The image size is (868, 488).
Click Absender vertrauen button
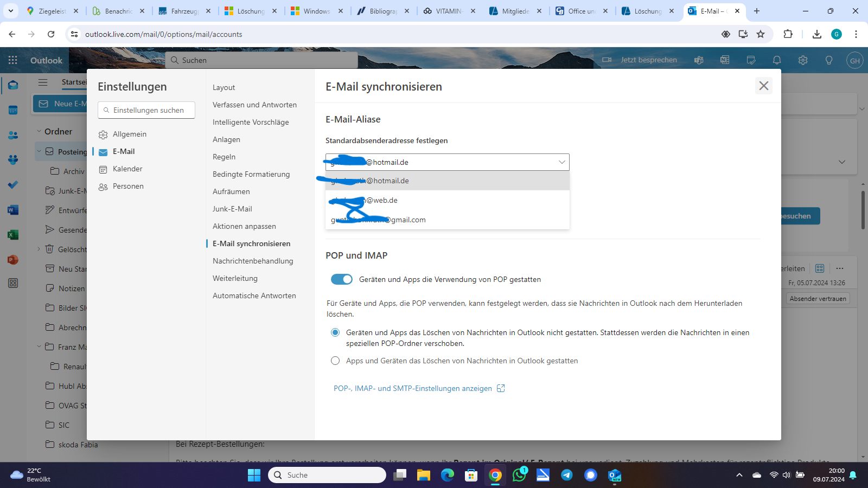818,299
